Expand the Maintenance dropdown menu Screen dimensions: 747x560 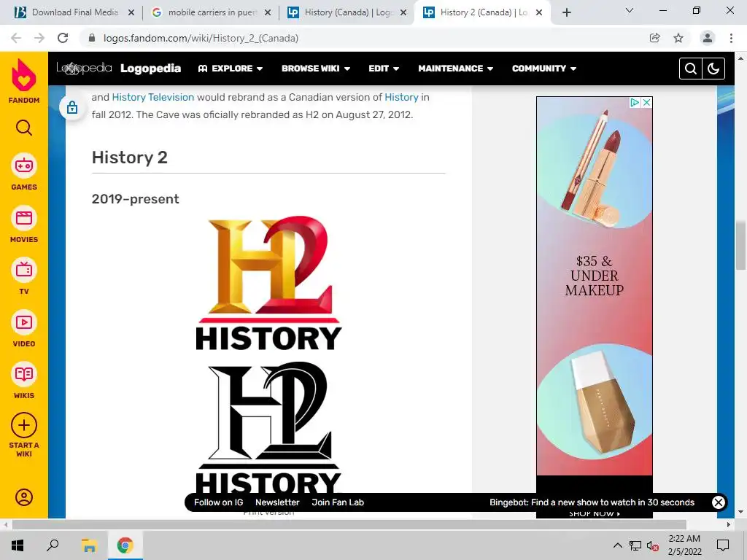point(455,69)
